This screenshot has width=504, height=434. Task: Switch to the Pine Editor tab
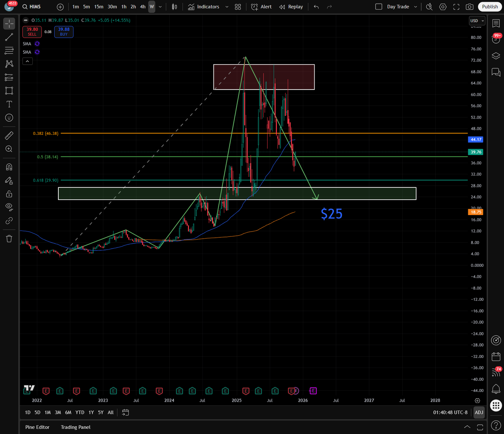[37, 427]
